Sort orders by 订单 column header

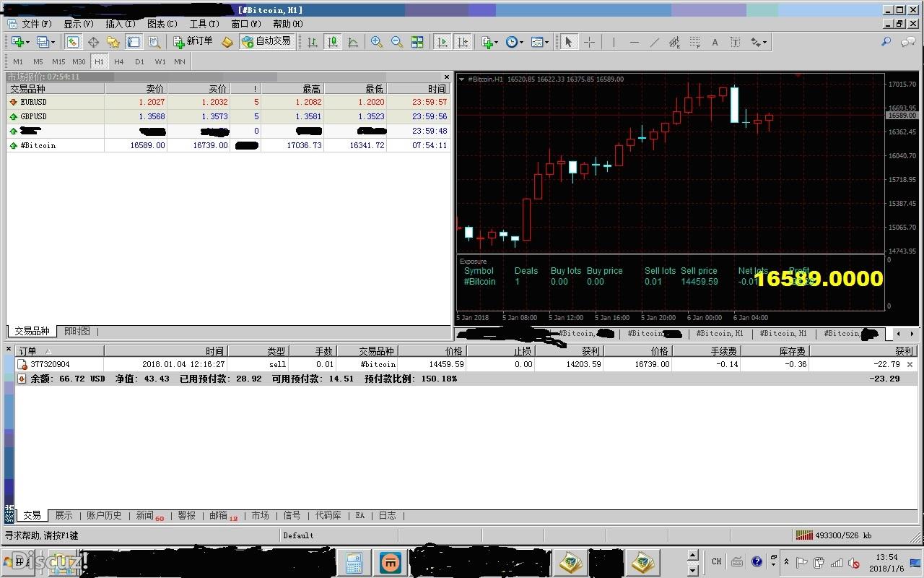(x=59, y=351)
